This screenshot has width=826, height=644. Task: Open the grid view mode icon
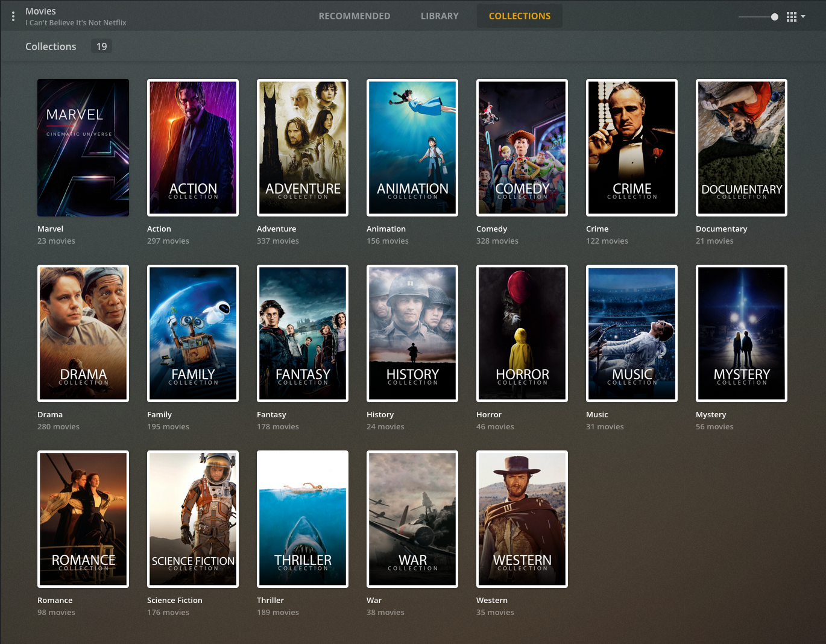[x=792, y=17]
